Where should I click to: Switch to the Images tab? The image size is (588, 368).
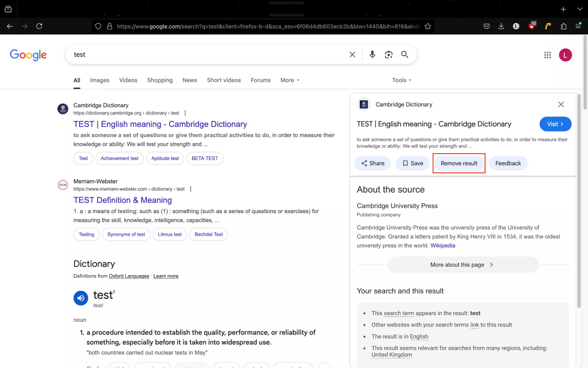click(99, 80)
